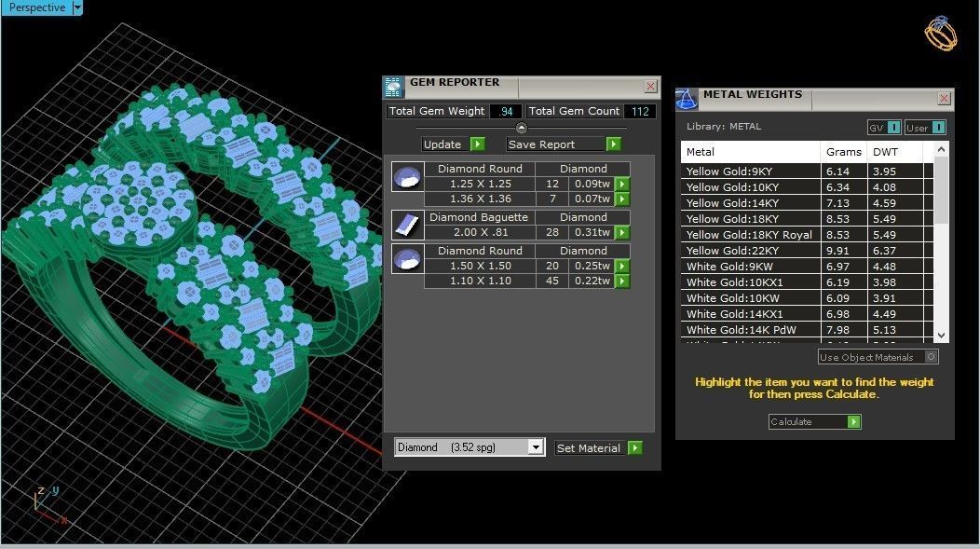Click green arrow for 0.09tw row
This screenshot has width=980, height=549.
pos(622,184)
